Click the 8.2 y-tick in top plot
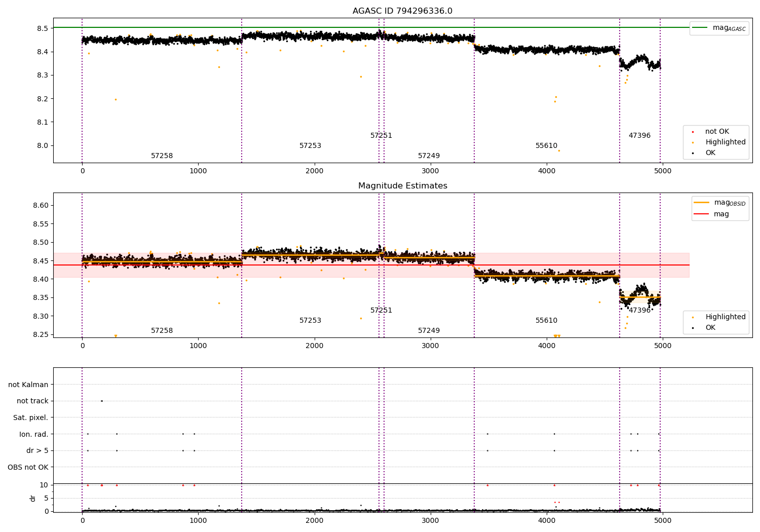The height and width of the screenshot is (532, 760). tap(43, 99)
